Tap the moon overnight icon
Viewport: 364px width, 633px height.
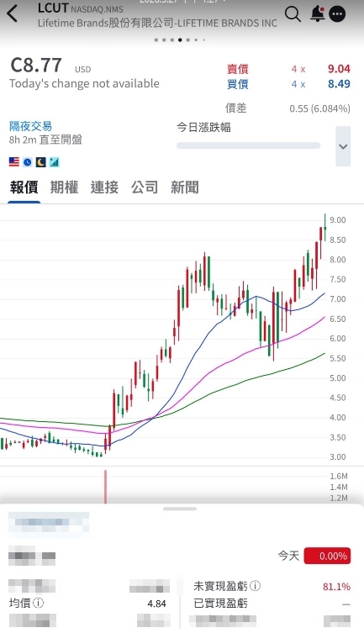coord(40,162)
